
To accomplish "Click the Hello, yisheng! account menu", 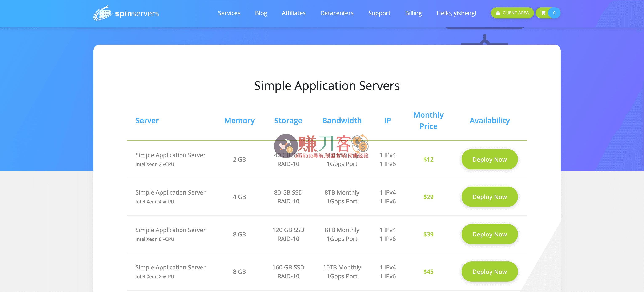I will [x=456, y=13].
